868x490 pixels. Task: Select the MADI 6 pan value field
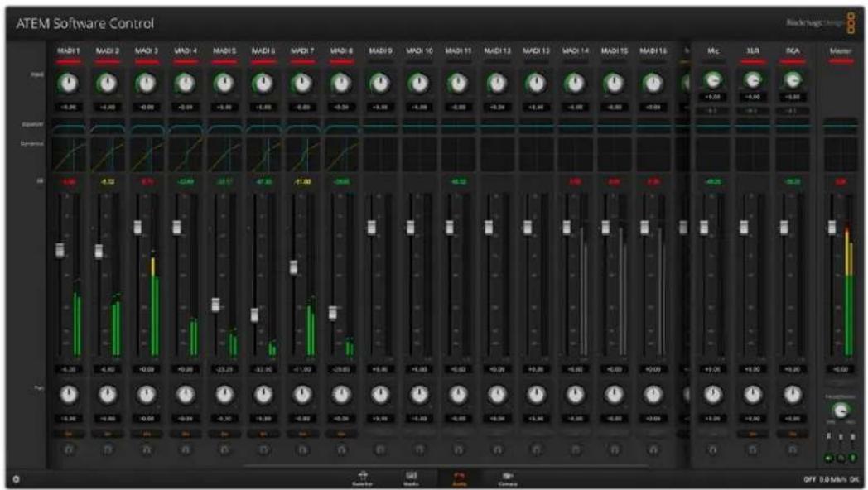click(263, 419)
